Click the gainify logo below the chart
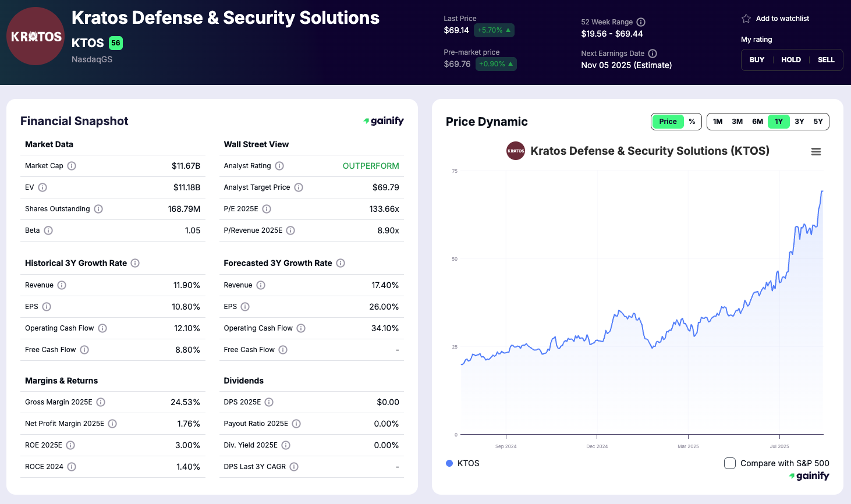The height and width of the screenshot is (504, 851). (809, 475)
